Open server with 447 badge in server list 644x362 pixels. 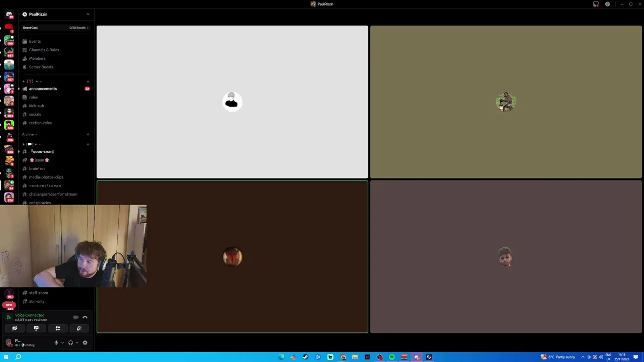point(9,52)
